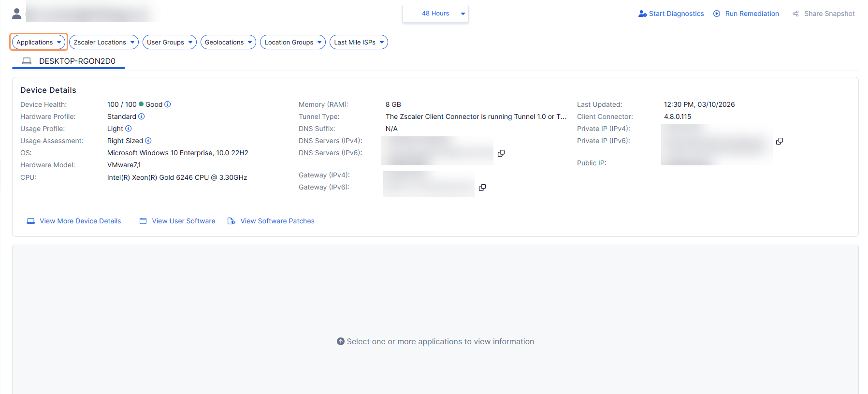The image size is (868, 394).
Task: Click the Memory value 8 GB
Action: pyautogui.click(x=393, y=104)
